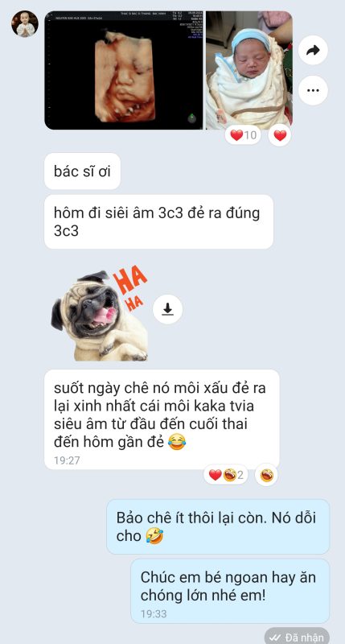
Task: Open the sender's baby avatar profile
Action: 25,24
